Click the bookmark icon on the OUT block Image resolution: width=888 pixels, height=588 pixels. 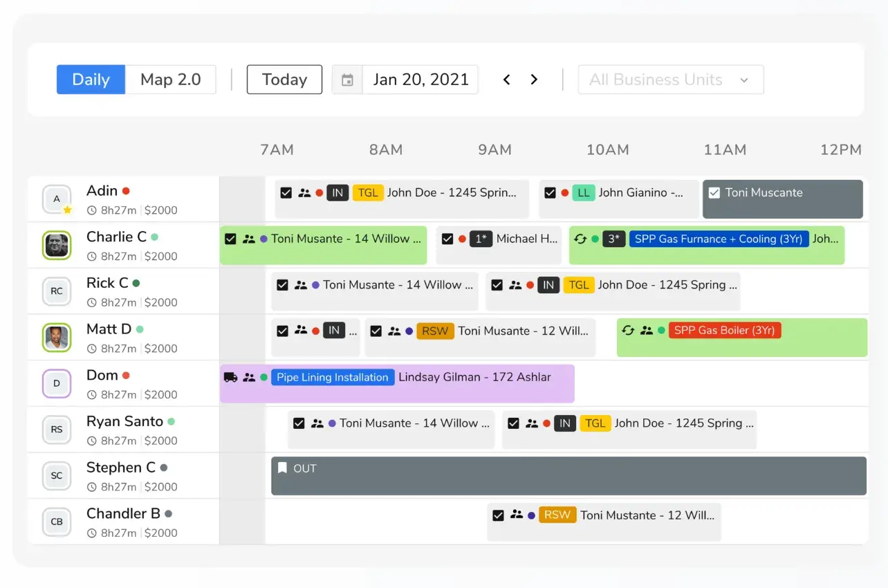click(282, 468)
